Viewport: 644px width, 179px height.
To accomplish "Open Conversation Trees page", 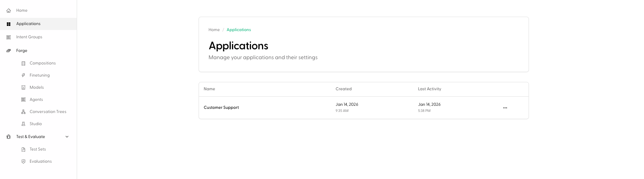I will [48, 112].
